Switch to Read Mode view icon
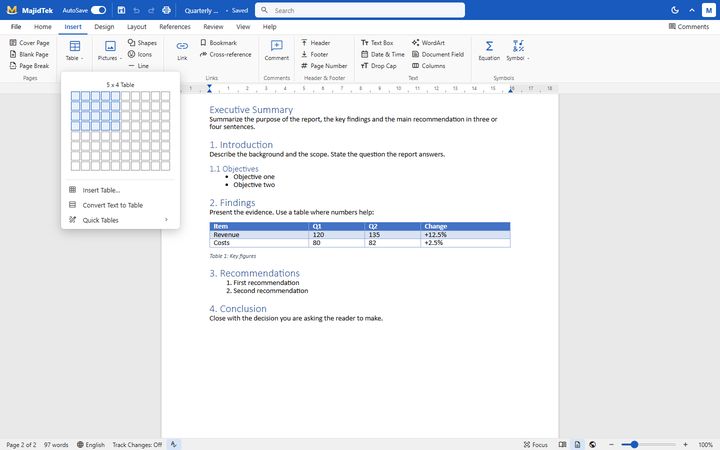The image size is (720, 450). pyautogui.click(x=562, y=444)
